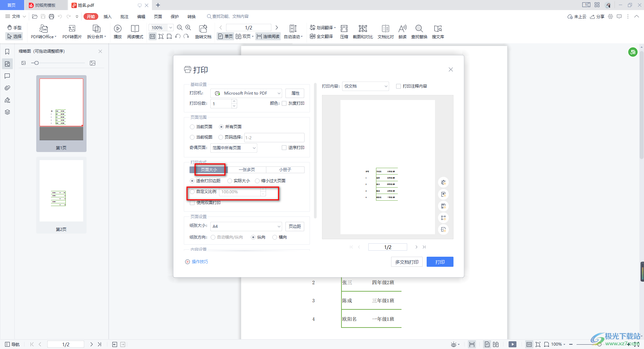Open the 批注 ribbon tab

pos(124,16)
